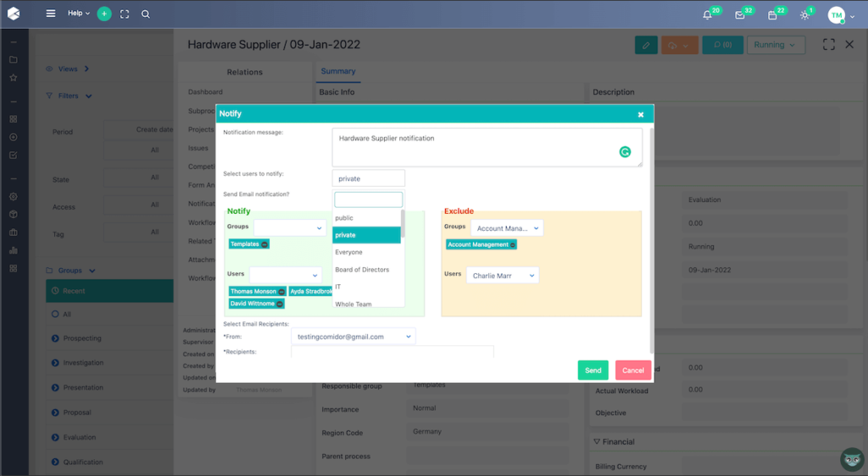The image size is (868, 476).
Task: Open the gear settings icon in sidebar
Action: point(14,197)
